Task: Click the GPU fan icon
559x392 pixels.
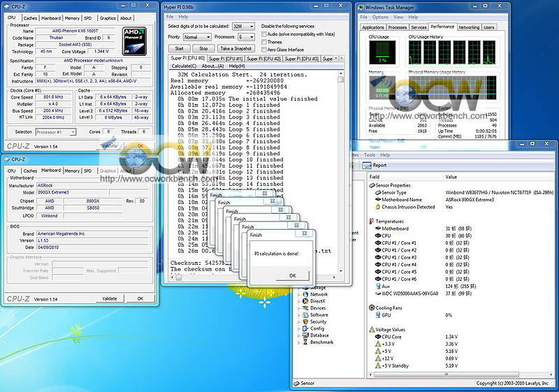Action: click(x=378, y=315)
